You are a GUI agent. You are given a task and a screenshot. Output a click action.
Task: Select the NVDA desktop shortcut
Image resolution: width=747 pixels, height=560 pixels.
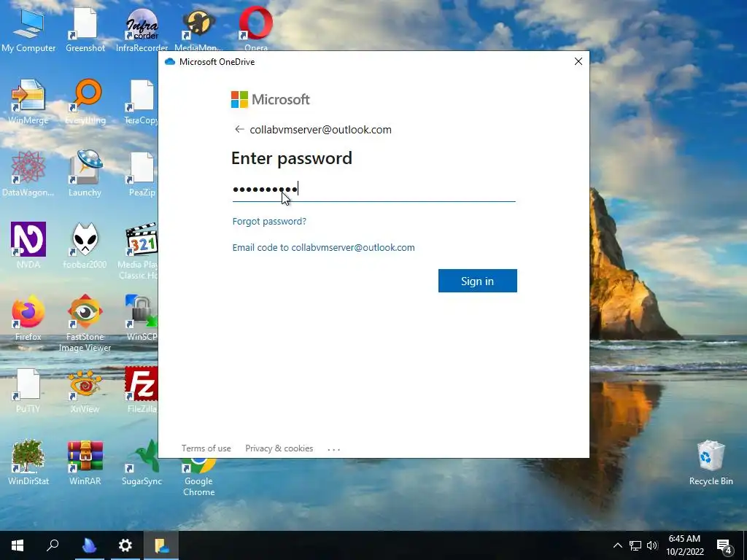(28, 246)
